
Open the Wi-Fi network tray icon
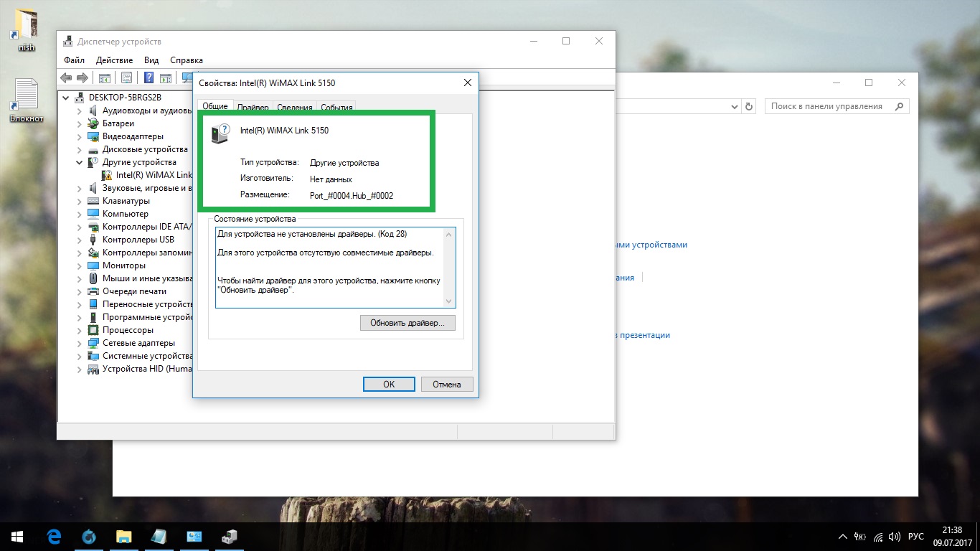point(878,537)
